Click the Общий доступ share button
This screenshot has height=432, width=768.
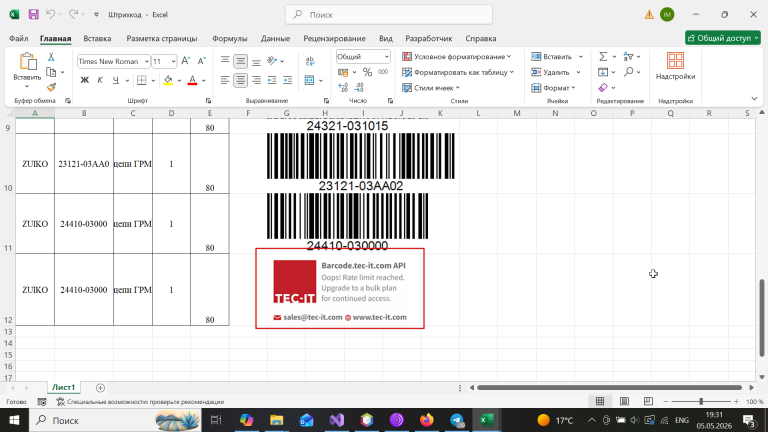point(723,38)
